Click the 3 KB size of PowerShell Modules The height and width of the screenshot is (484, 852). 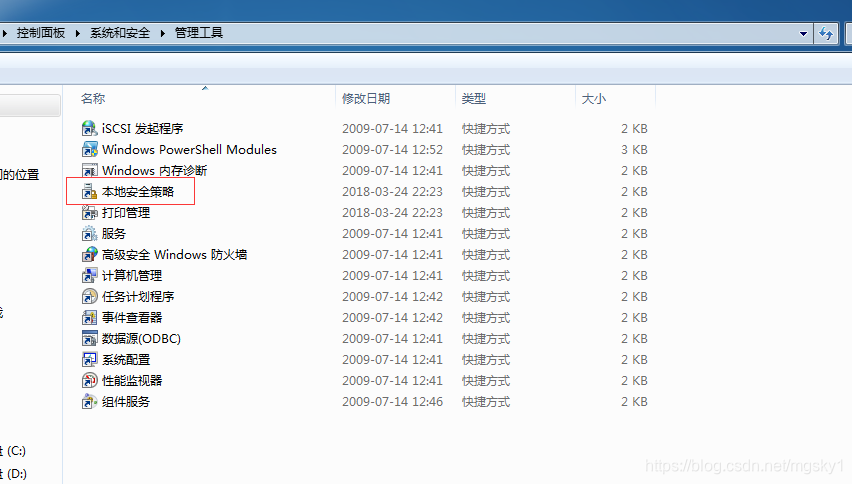[634, 150]
